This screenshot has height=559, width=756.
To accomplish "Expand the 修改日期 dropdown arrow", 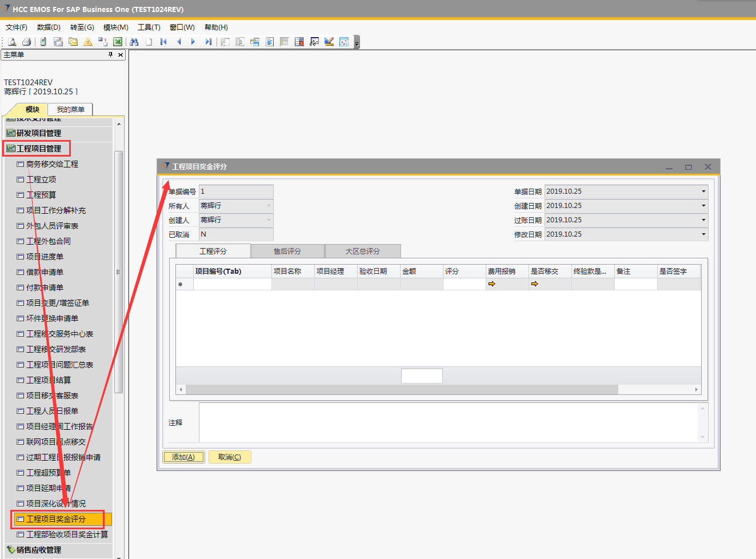I will pos(703,234).
